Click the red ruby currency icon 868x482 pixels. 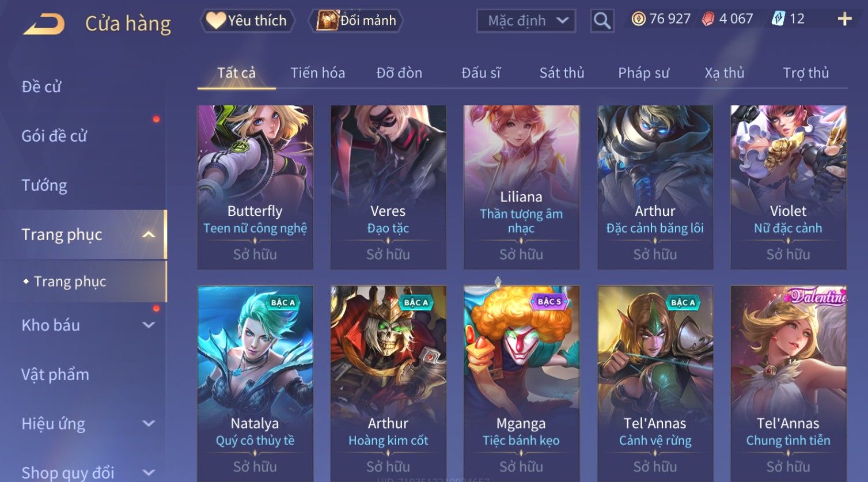[x=708, y=19]
